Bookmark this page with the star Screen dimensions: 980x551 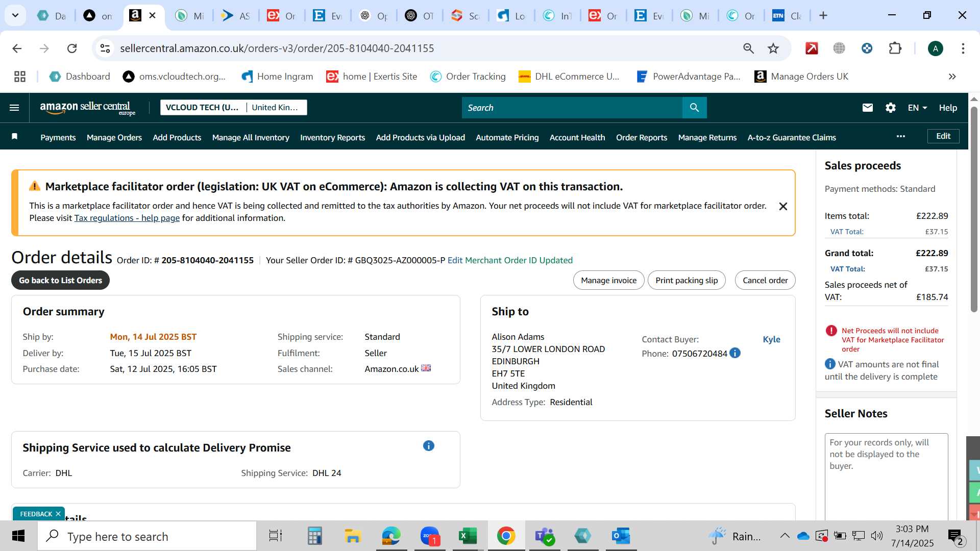pos(773,48)
